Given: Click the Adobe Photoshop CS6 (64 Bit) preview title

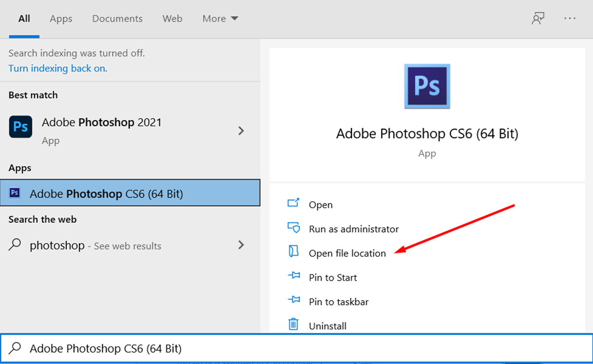Looking at the screenshot, I should [x=427, y=134].
